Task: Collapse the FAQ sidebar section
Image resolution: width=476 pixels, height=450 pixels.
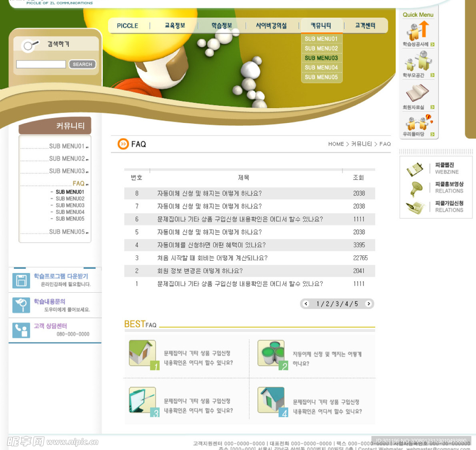Action: [78, 183]
